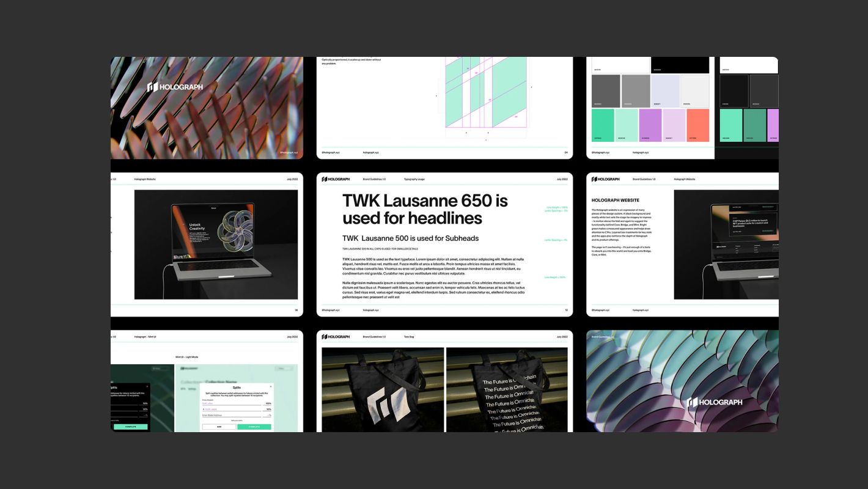This screenshot has height=489, width=868.
Task: Click the green COMPLETE button in the Splits modal
Action: tap(254, 427)
